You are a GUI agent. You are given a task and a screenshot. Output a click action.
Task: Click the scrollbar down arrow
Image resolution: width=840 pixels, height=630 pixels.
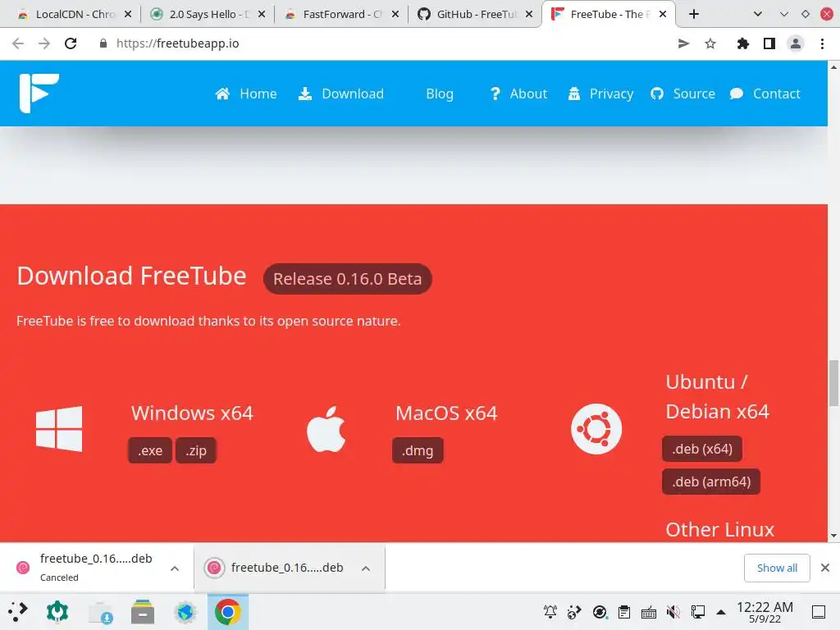point(833,535)
